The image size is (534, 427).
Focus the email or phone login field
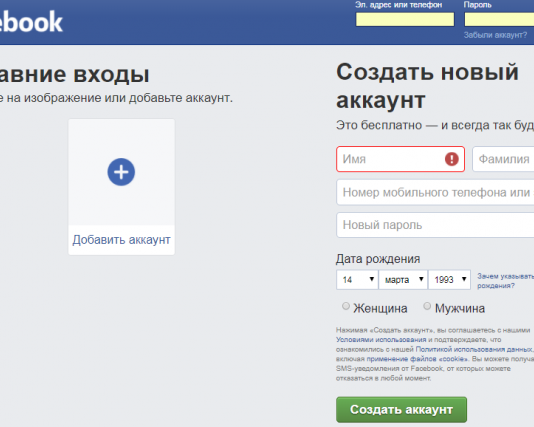click(x=405, y=19)
